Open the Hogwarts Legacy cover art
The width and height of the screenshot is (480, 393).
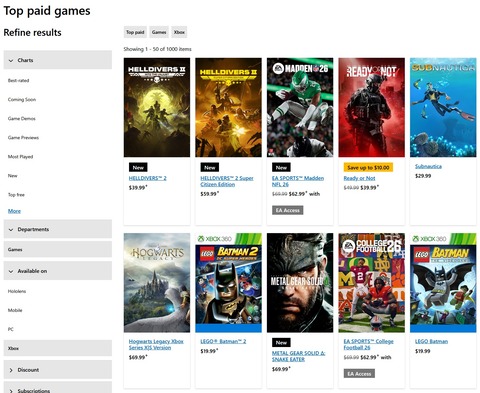click(157, 283)
